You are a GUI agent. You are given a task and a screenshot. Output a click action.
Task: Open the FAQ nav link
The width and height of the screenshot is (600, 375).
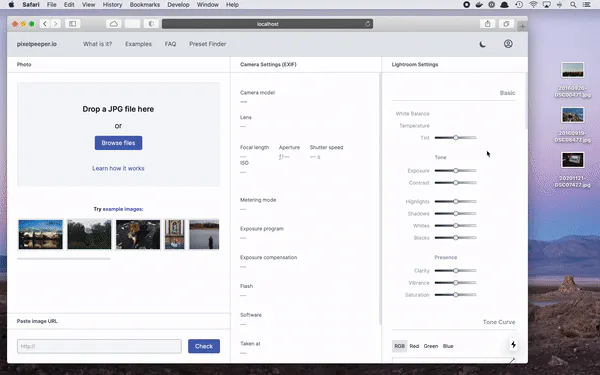click(x=170, y=44)
